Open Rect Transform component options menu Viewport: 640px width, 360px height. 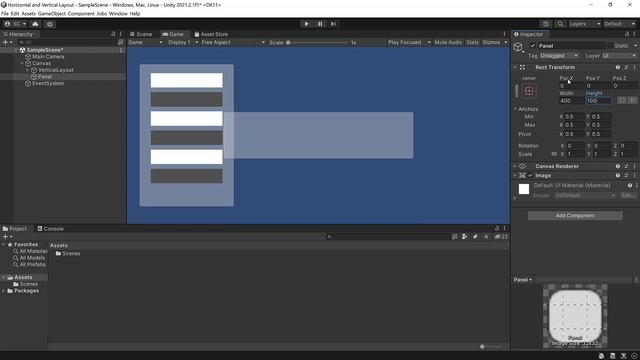coord(634,67)
